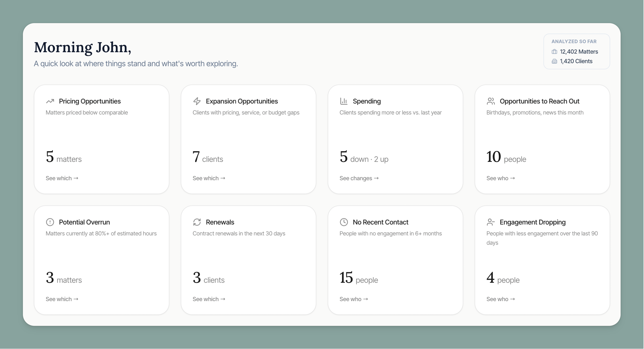
Task: Select the lightning bolt icon on Expansion Opportunities
Action: click(197, 101)
